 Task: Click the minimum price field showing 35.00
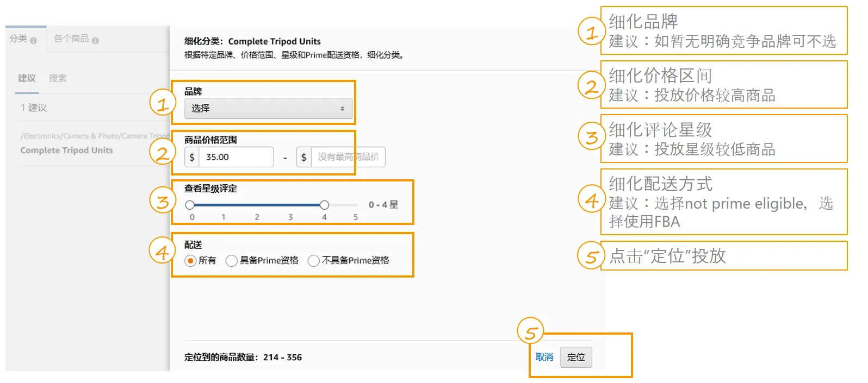pos(236,157)
